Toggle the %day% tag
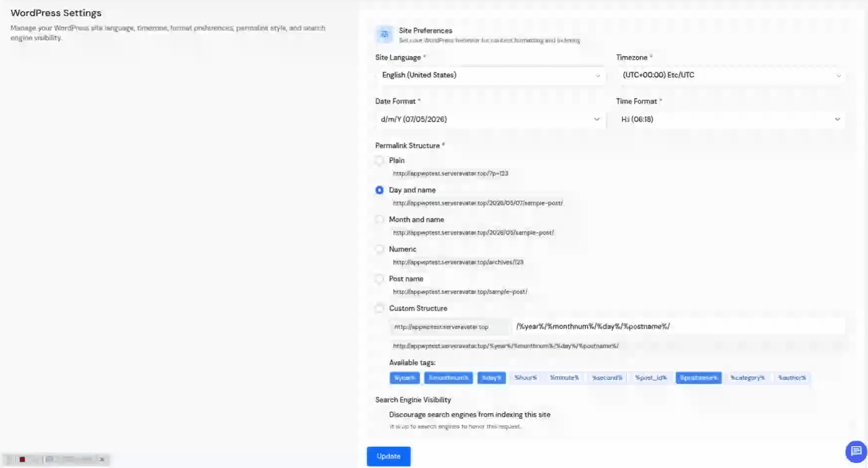 (x=491, y=378)
